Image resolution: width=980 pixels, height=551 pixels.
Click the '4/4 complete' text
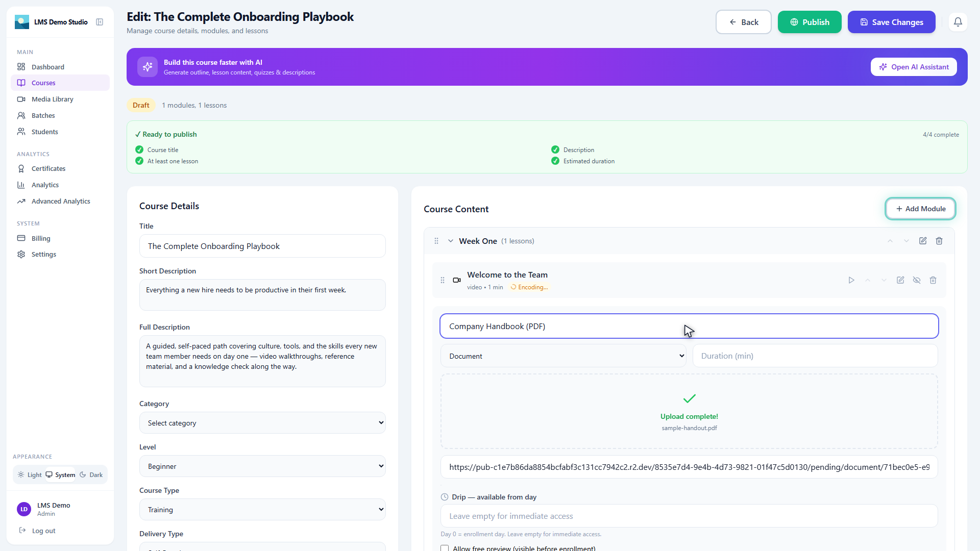941,135
